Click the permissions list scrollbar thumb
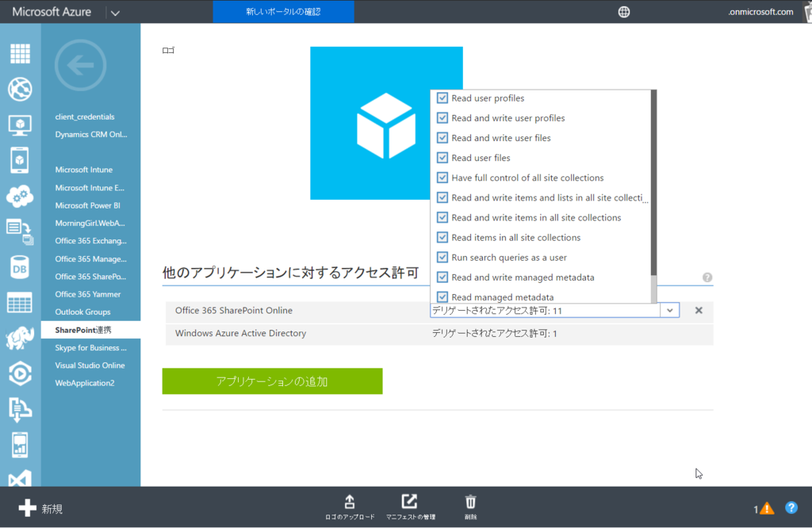812x528 pixels. 654,182
